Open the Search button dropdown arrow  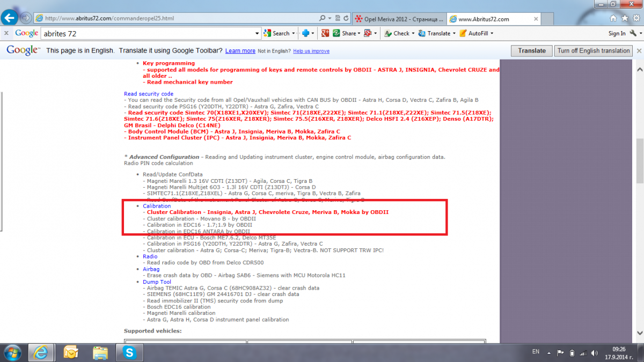(294, 33)
